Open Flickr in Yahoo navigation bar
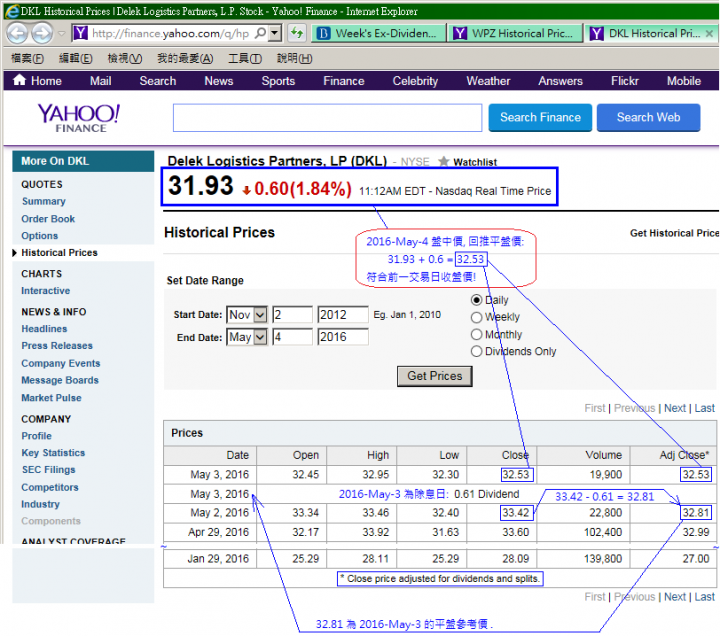Viewport: 720px width, 636px height. [624, 81]
